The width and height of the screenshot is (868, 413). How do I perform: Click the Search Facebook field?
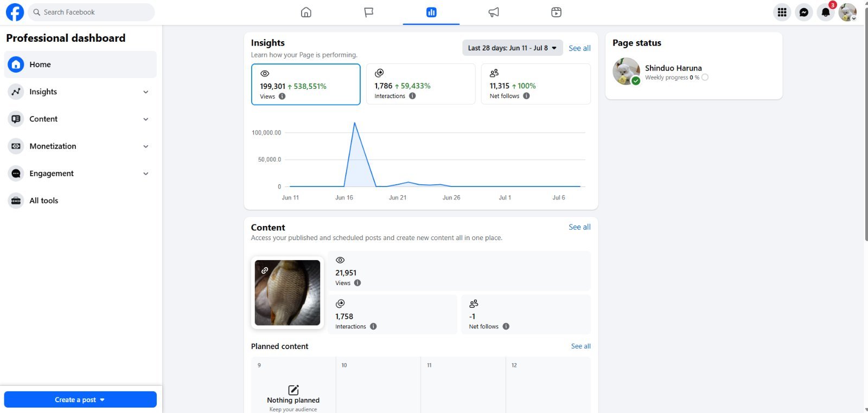(91, 12)
